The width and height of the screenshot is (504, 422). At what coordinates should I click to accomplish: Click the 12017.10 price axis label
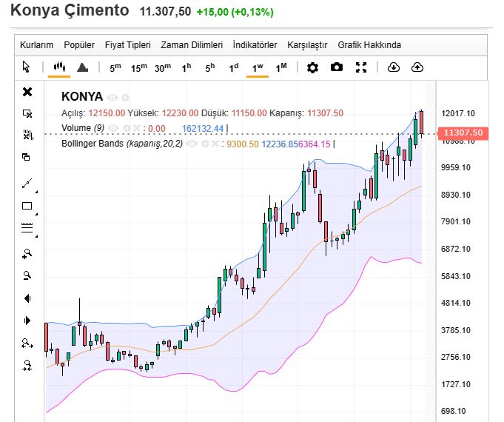tap(457, 113)
